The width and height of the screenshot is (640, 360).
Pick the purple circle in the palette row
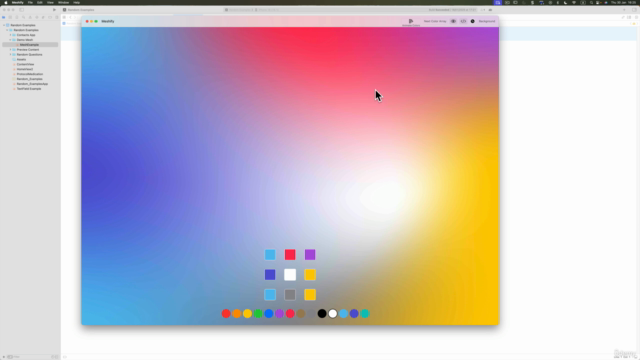tap(279, 313)
